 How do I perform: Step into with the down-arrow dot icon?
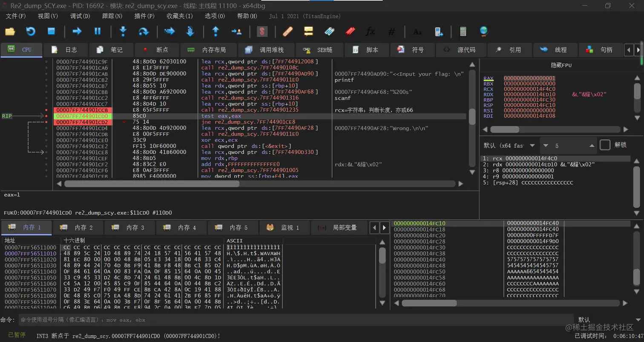coord(123,32)
